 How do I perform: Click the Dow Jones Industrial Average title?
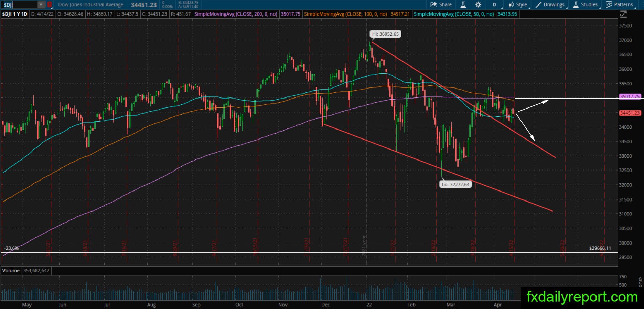tap(91, 5)
